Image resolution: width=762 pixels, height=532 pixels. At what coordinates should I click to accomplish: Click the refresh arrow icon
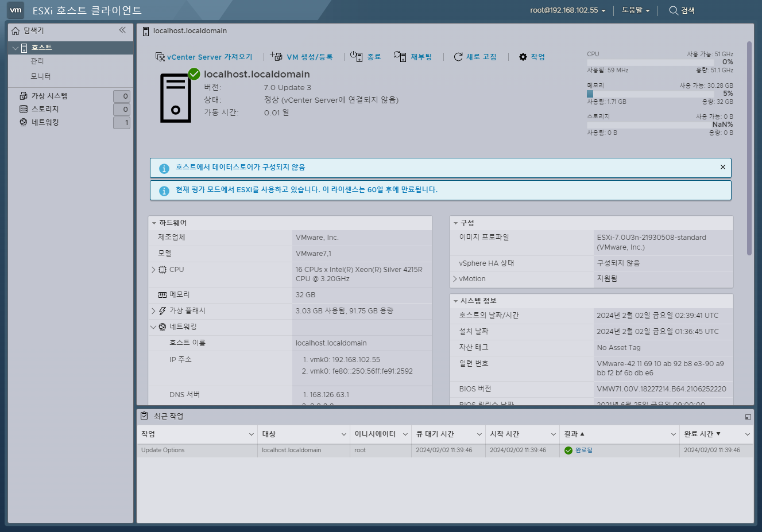click(x=458, y=57)
